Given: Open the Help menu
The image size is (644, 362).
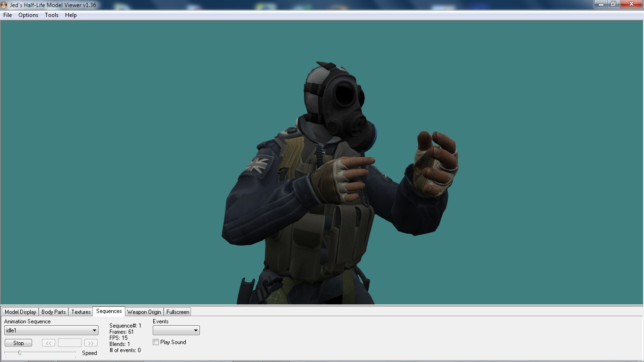Looking at the screenshot, I should (71, 15).
